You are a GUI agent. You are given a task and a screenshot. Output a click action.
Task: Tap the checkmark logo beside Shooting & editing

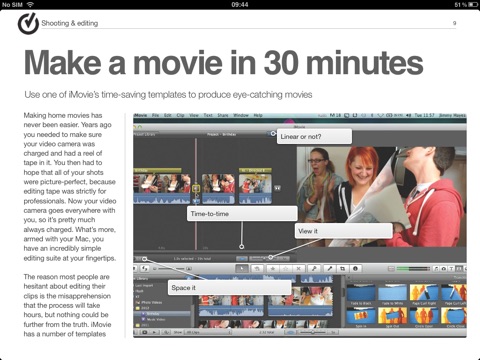tap(28, 23)
